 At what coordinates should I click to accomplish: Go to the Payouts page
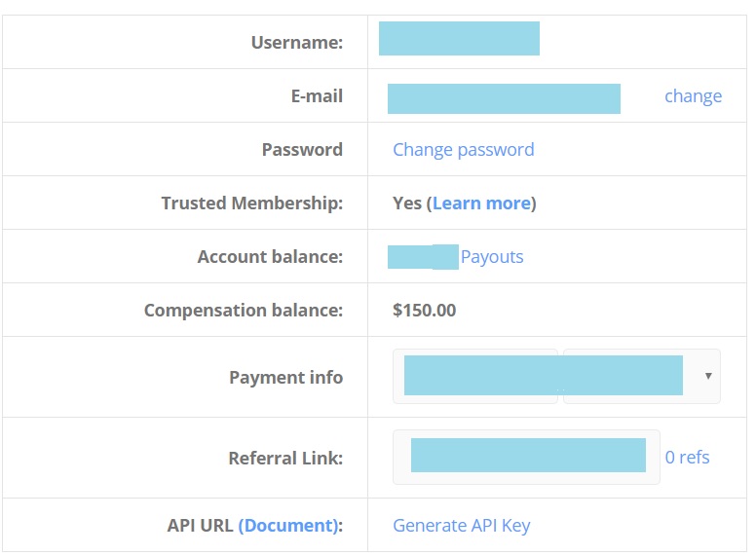pos(492,256)
